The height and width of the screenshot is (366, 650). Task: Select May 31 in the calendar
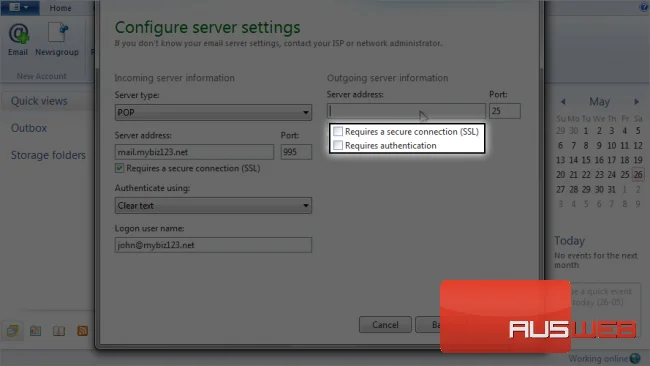coord(611,189)
